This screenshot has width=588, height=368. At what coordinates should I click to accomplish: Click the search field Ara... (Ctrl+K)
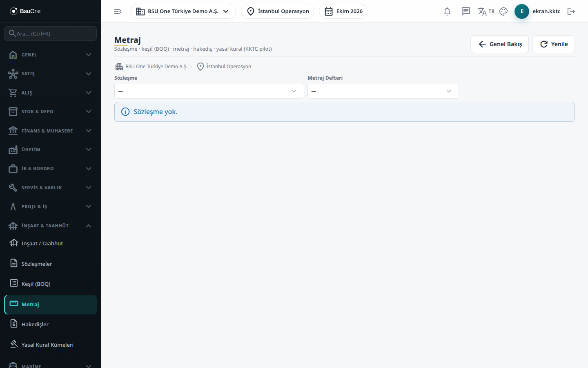tap(51, 34)
